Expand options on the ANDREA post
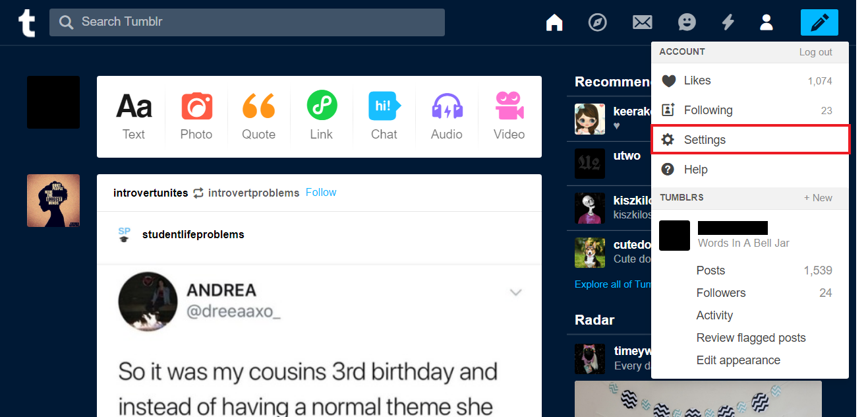Viewport: 868px width, 417px height. (x=515, y=292)
